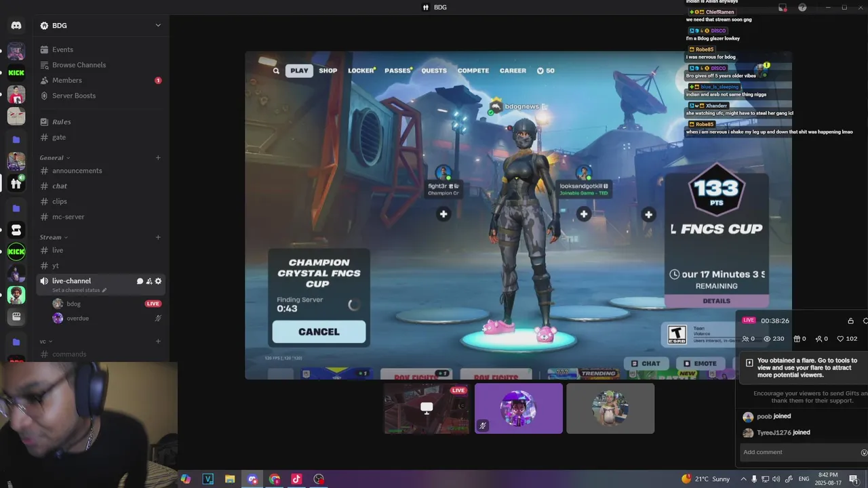The image size is (868, 488).
Task: Collapse the Stream category
Action: click(x=54, y=237)
